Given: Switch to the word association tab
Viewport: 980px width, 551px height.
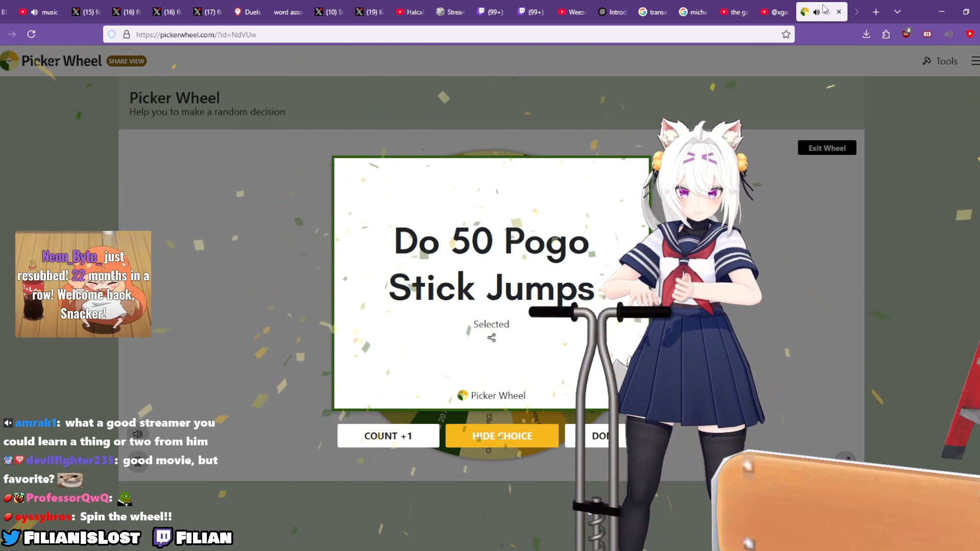Looking at the screenshot, I should (288, 12).
